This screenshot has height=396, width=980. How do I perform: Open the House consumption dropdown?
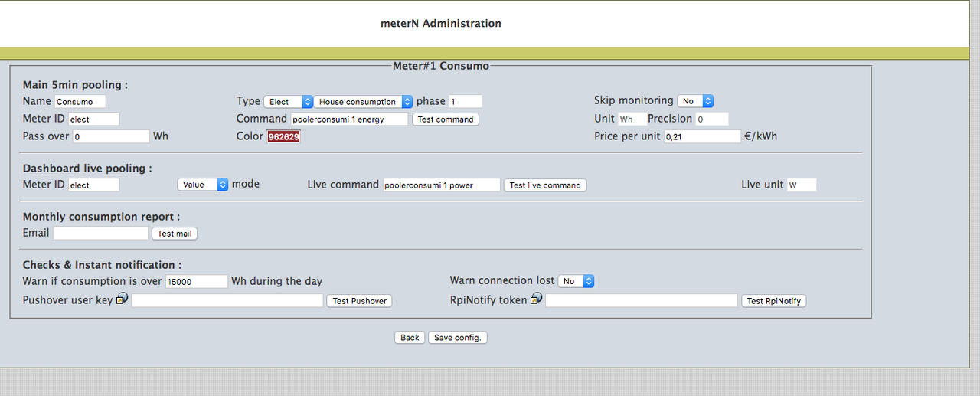click(x=364, y=102)
